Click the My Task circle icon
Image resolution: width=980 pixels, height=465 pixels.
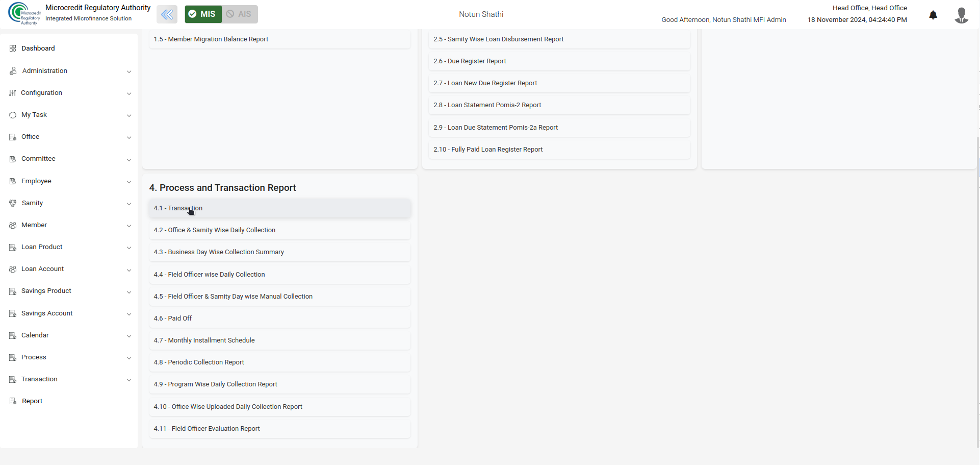[13, 115]
